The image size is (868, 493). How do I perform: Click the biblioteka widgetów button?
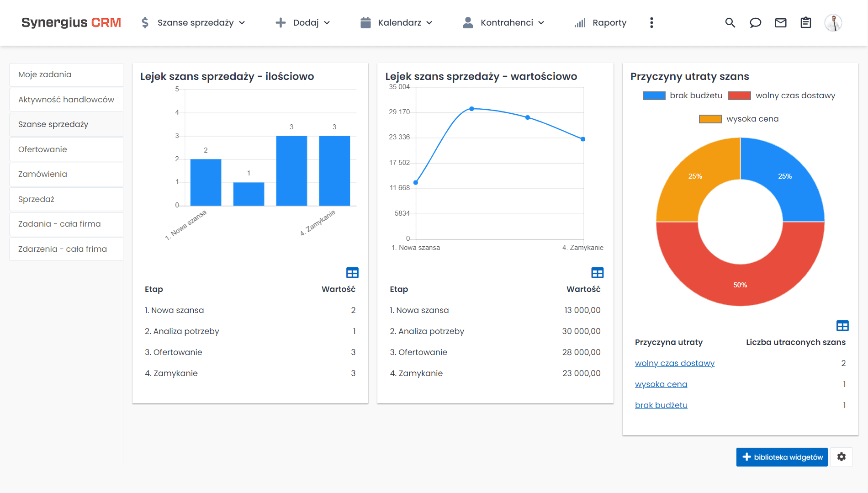click(782, 457)
